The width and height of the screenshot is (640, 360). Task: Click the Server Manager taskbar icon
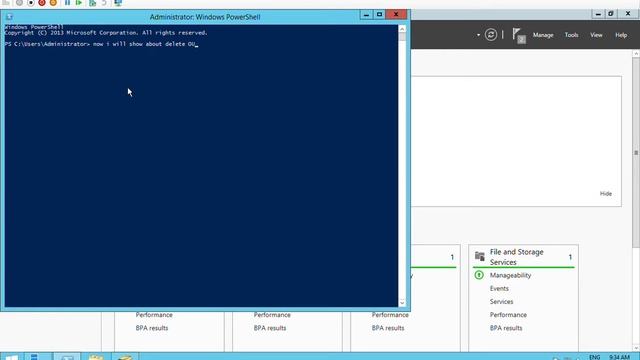(x=35, y=357)
